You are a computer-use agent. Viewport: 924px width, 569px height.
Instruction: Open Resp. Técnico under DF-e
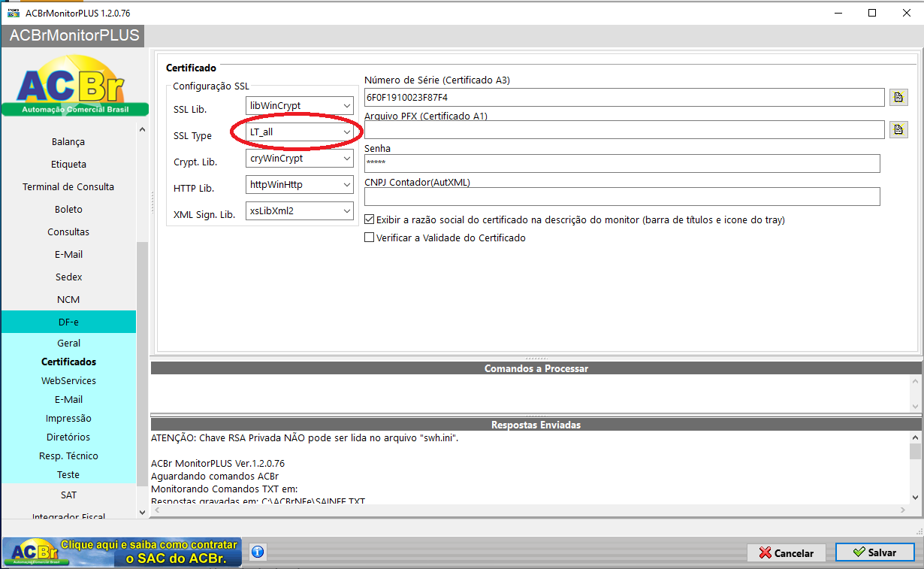click(x=68, y=456)
